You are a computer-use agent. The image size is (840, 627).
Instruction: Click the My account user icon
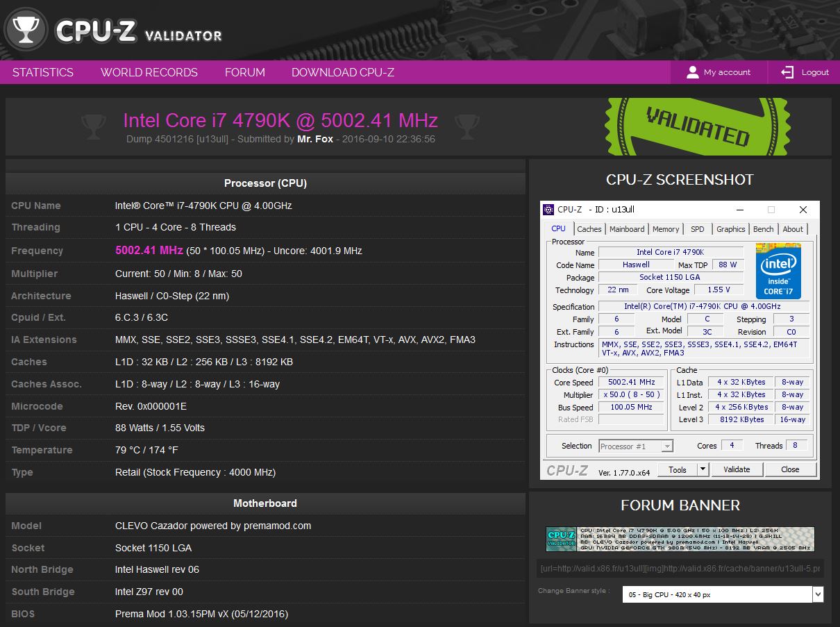[x=692, y=72]
